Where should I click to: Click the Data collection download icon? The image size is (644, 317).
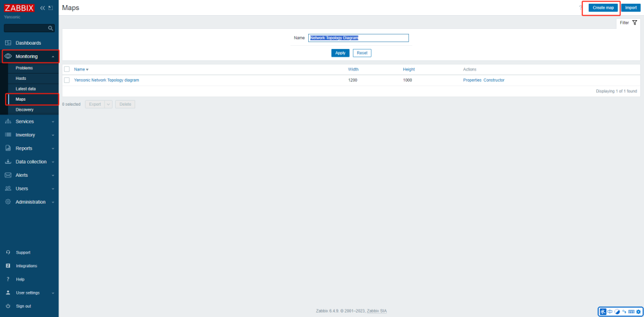pyautogui.click(x=8, y=162)
